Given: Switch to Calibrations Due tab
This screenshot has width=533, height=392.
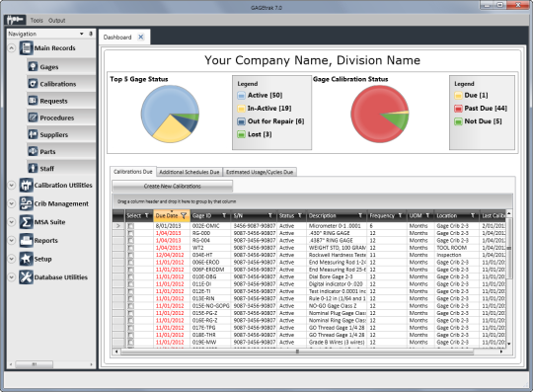Looking at the screenshot, I should click(133, 172).
